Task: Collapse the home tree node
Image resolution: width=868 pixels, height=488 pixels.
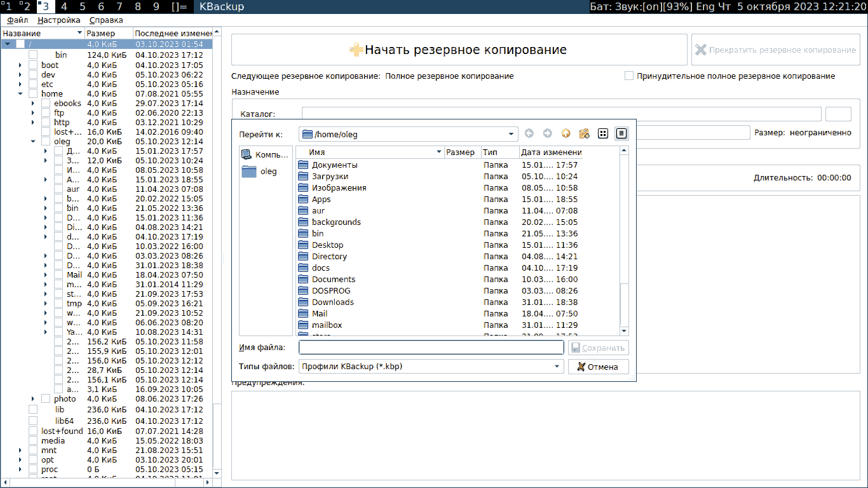Action: point(20,94)
